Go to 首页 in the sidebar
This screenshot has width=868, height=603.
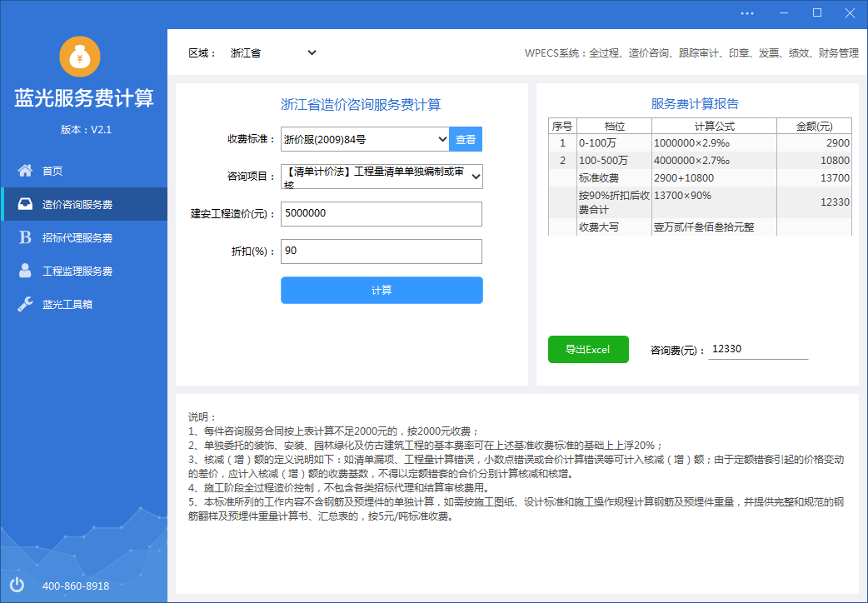click(x=52, y=171)
